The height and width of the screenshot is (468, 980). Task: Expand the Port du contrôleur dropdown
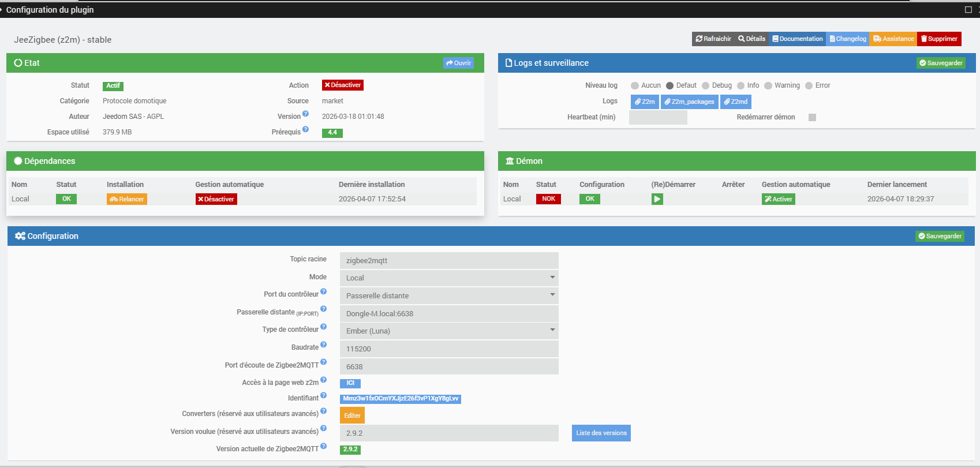coord(449,295)
